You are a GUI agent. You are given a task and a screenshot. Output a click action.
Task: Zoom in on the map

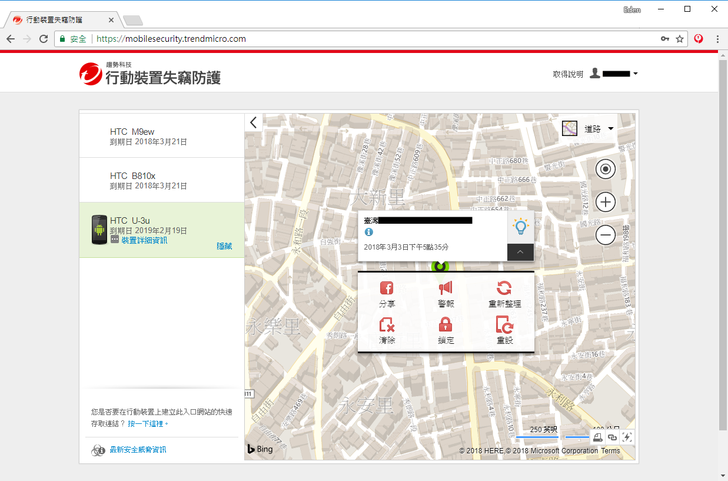pos(605,202)
